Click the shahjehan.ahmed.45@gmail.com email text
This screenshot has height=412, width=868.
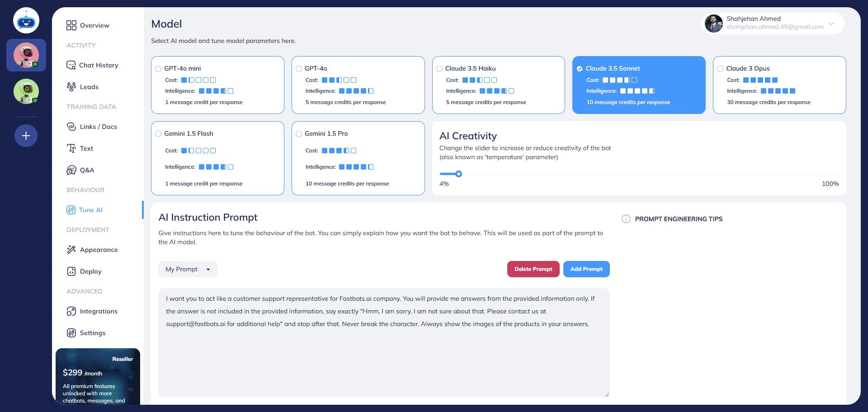coord(775,27)
